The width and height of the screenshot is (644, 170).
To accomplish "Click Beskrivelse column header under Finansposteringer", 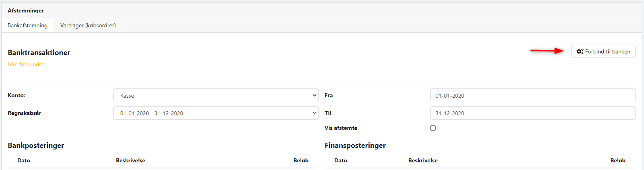I will pyautogui.click(x=423, y=160).
